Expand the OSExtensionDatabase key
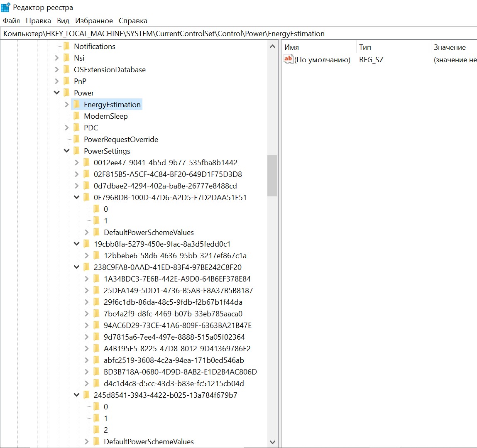Screen dimensions: 477x448 (x=56, y=69)
